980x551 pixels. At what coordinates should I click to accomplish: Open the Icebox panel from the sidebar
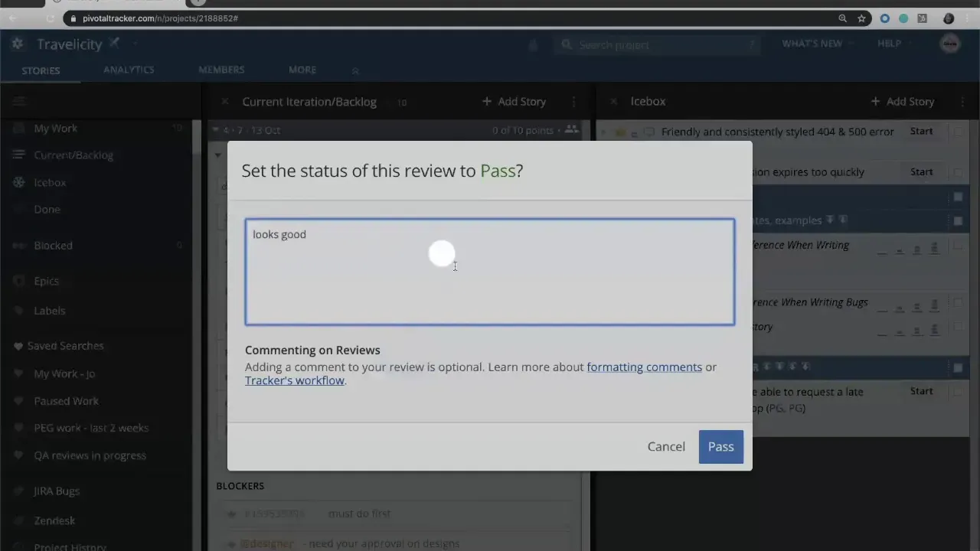pyautogui.click(x=50, y=182)
